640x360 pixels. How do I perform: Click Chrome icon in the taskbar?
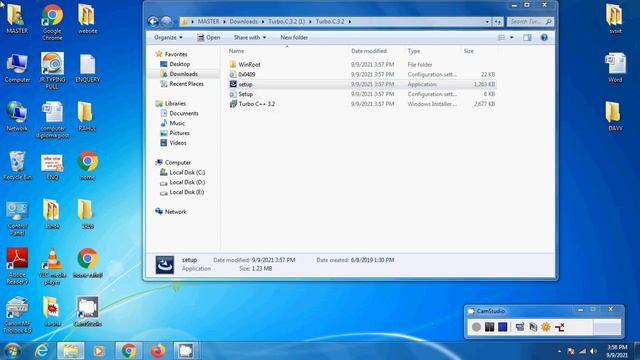tap(129, 351)
